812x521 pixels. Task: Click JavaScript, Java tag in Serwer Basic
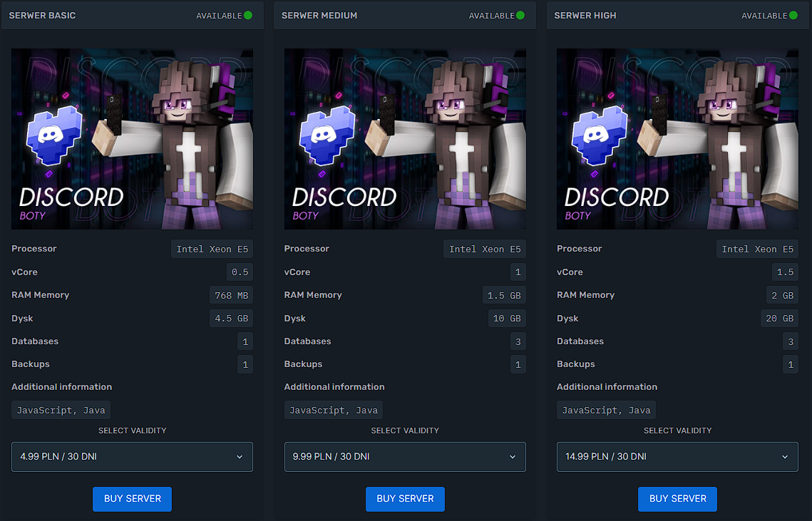(x=61, y=410)
